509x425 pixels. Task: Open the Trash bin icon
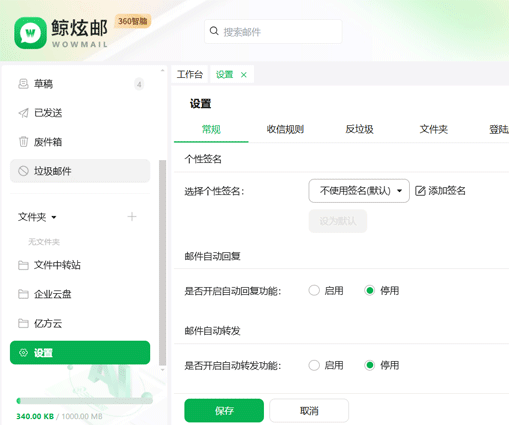pos(23,142)
